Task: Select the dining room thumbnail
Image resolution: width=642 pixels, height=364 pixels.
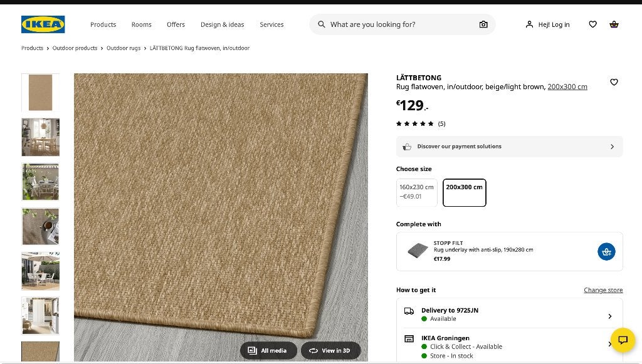Action: (x=41, y=137)
